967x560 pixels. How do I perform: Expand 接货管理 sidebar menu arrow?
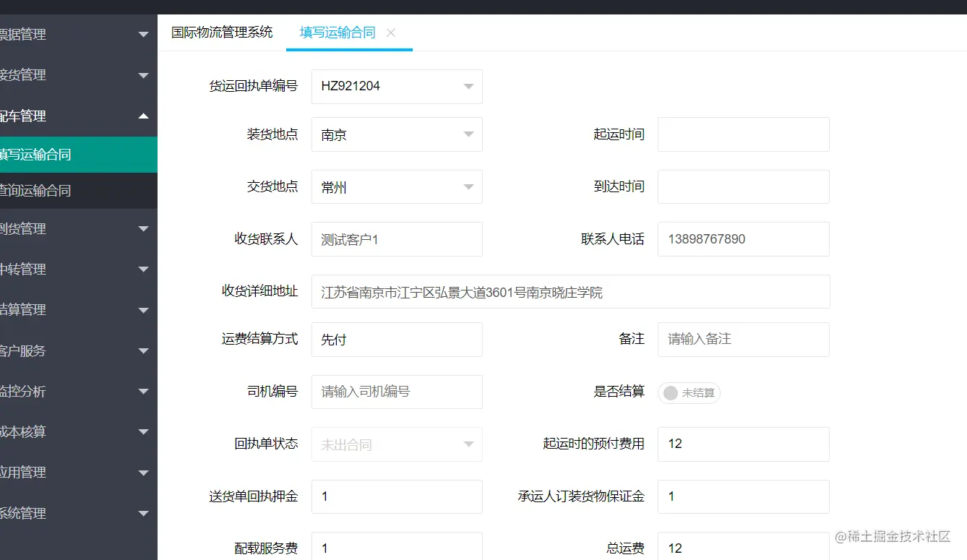143,75
